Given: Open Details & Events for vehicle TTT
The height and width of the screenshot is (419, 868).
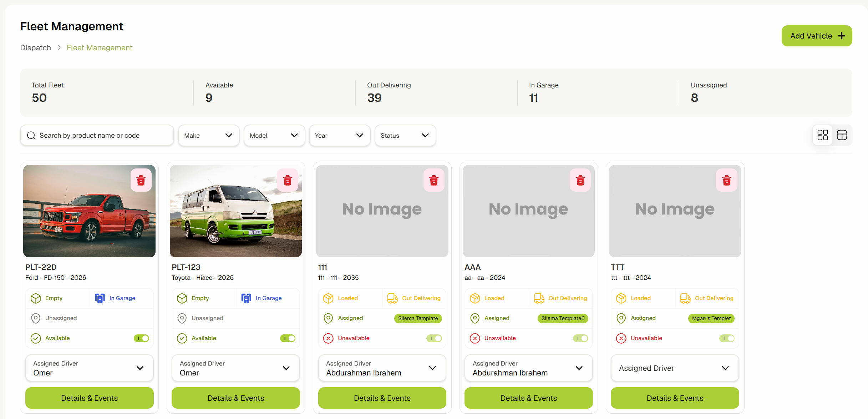Looking at the screenshot, I should point(675,398).
